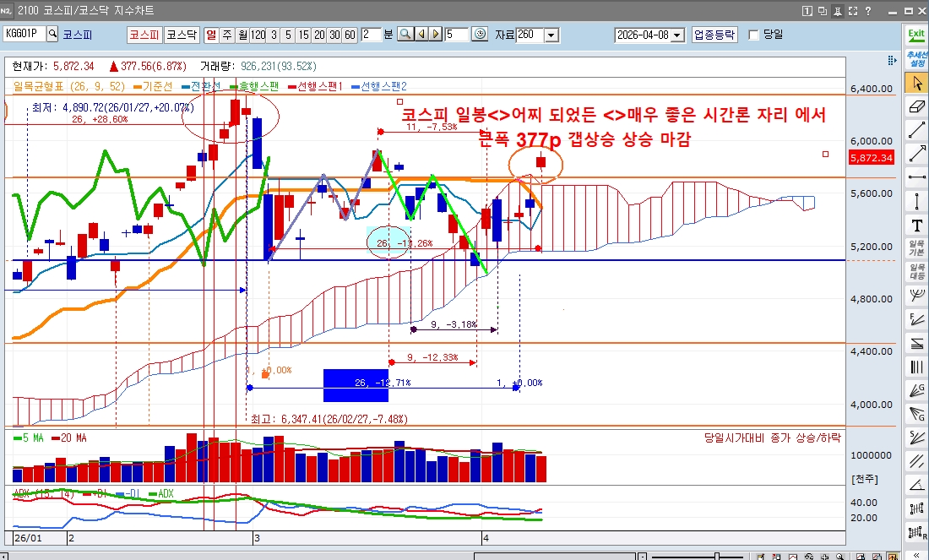Click the KGG01P code input field

(24, 35)
